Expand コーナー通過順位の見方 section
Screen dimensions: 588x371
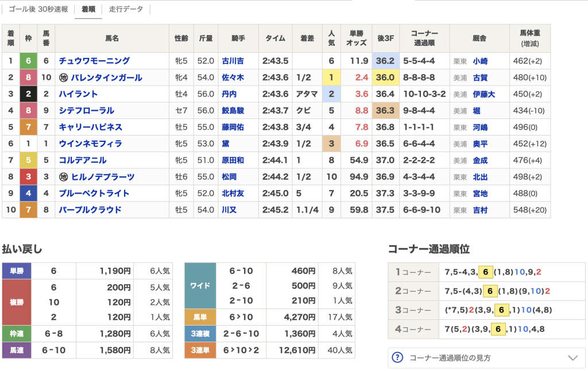click(486, 358)
